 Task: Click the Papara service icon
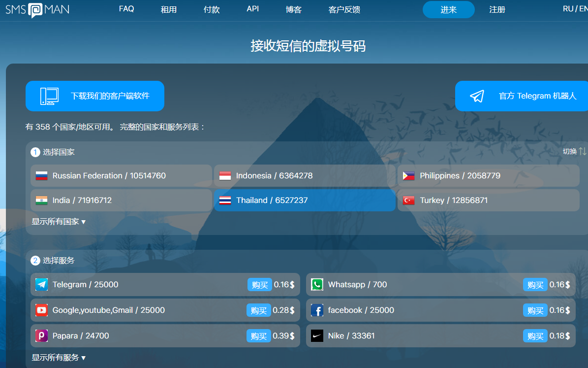tap(41, 336)
